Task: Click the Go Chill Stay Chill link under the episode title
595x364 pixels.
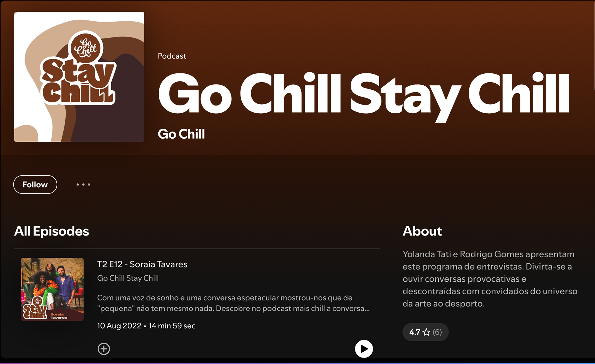Action: pos(128,278)
